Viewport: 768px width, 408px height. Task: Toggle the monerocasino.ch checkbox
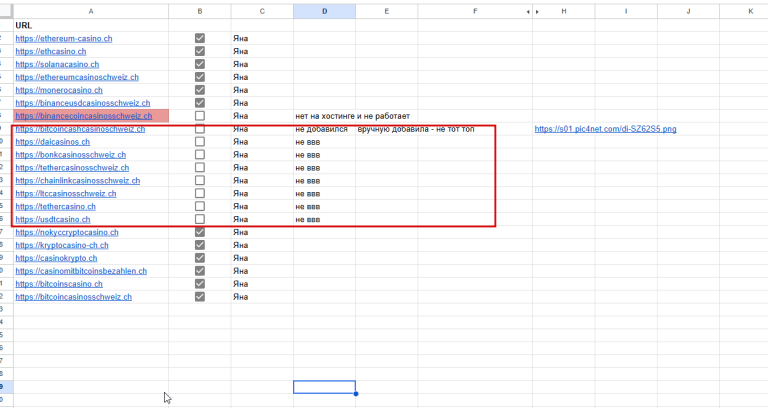[x=200, y=90]
